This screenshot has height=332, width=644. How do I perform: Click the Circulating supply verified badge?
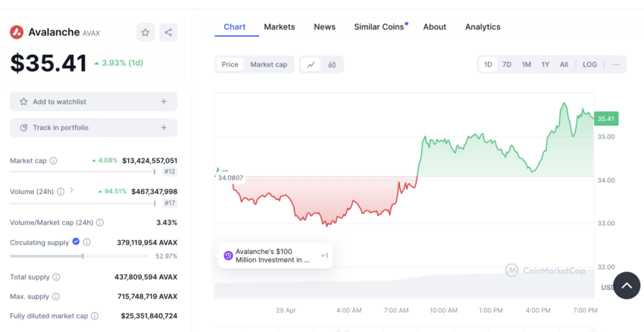(76, 242)
